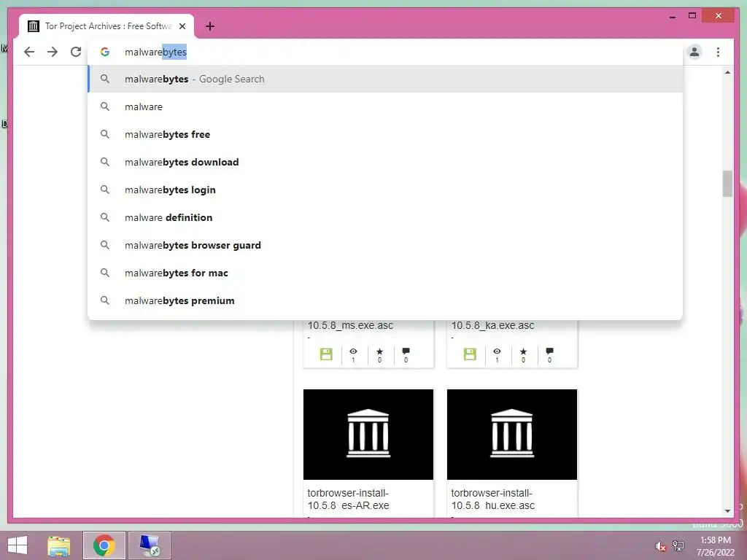Go forward with the forward arrow
Screen dimensions: 747x560
point(53,52)
